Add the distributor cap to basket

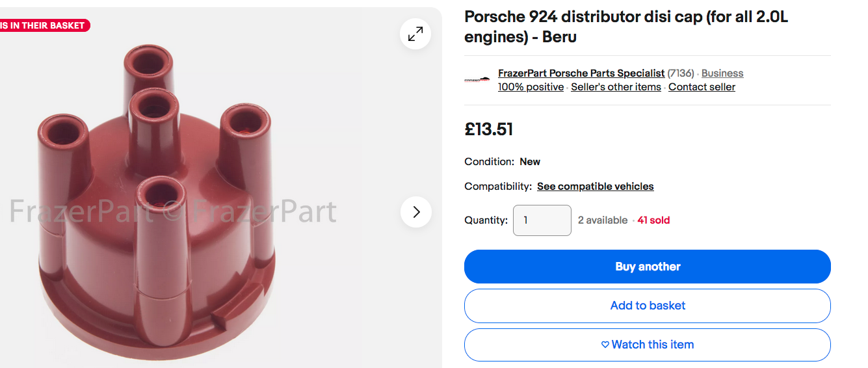648,306
